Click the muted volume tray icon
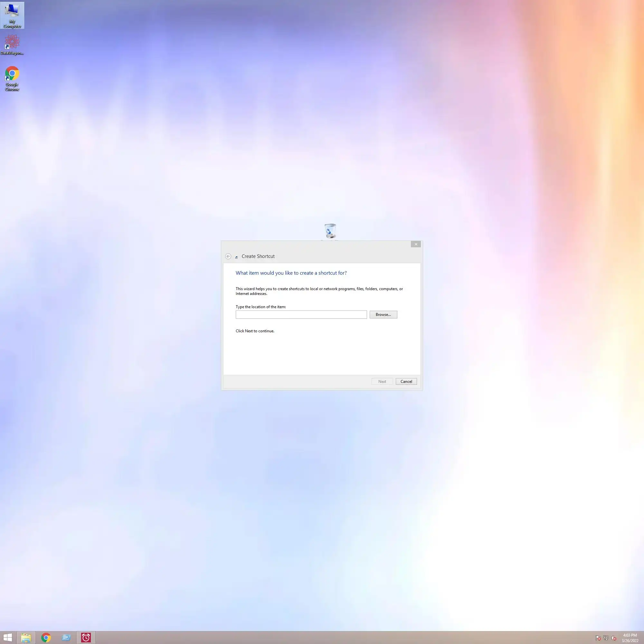Viewport: 644px width, 644px height. (x=613, y=638)
